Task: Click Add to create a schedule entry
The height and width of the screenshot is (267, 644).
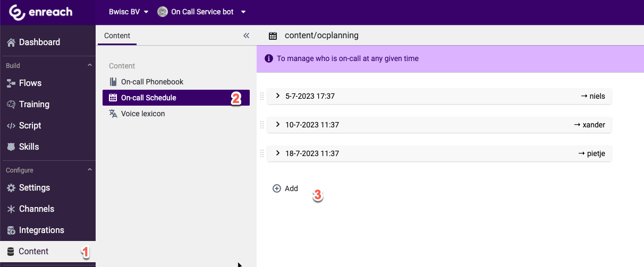Action: 285,188
